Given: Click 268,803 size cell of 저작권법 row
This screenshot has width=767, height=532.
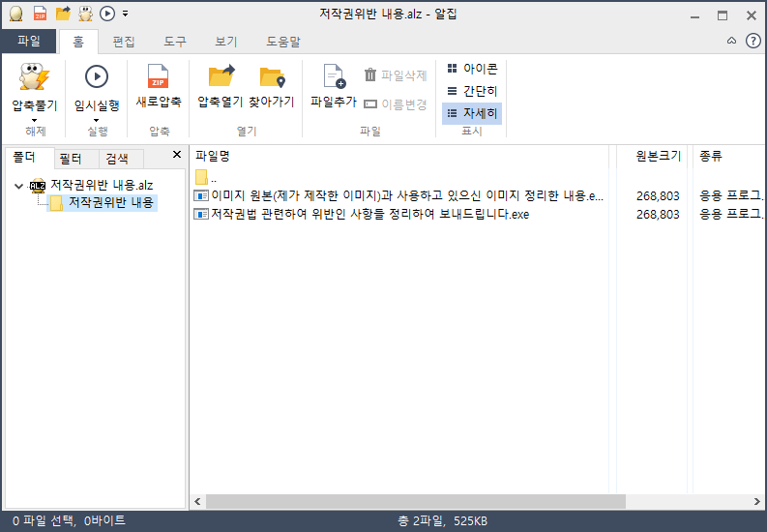Looking at the screenshot, I should tap(658, 215).
